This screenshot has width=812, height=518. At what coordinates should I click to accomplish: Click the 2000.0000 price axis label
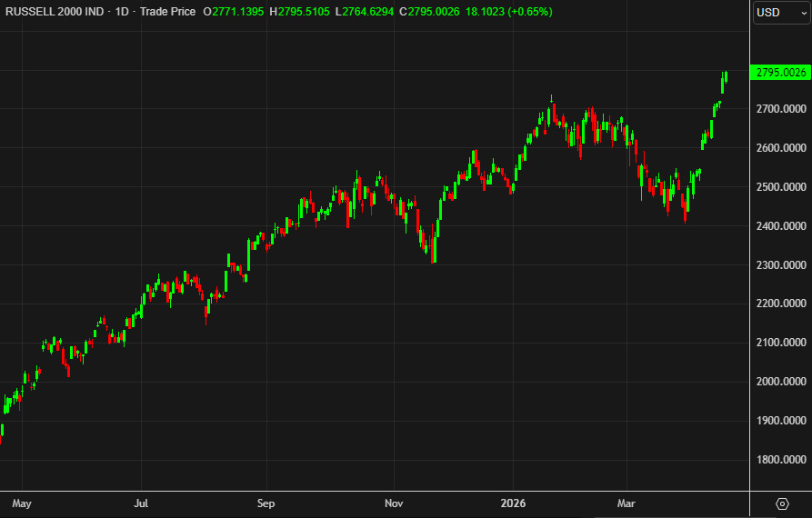781,382
